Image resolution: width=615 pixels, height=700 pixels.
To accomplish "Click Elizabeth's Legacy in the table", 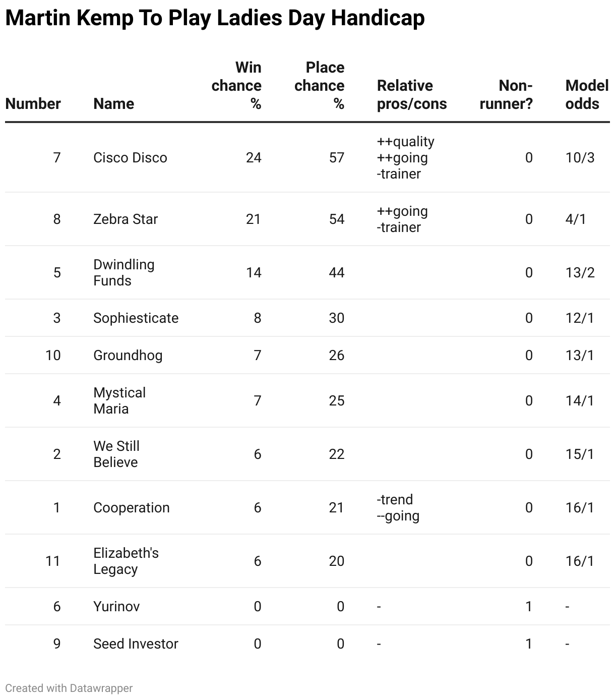I will (x=126, y=561).
